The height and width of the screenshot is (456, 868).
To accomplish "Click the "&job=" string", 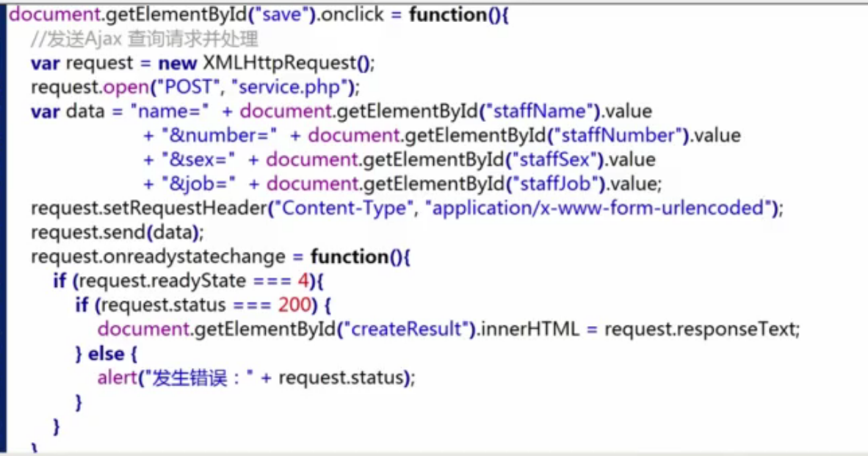I will coord(199,184).
